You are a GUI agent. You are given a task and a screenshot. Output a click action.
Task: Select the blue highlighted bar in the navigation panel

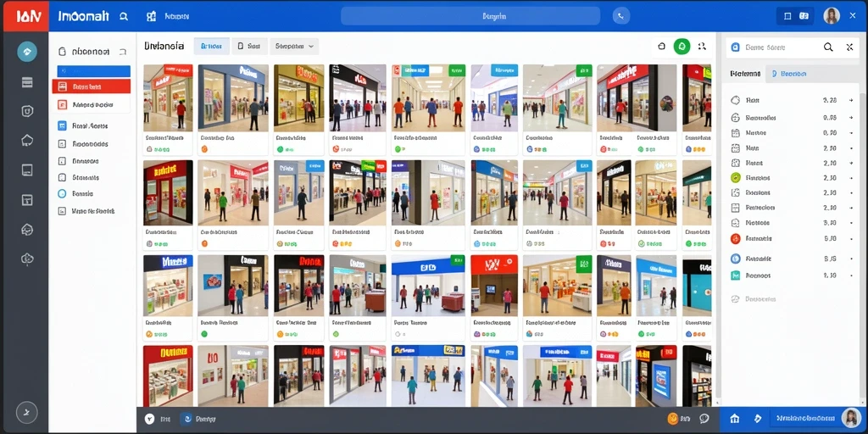point(93,71)
